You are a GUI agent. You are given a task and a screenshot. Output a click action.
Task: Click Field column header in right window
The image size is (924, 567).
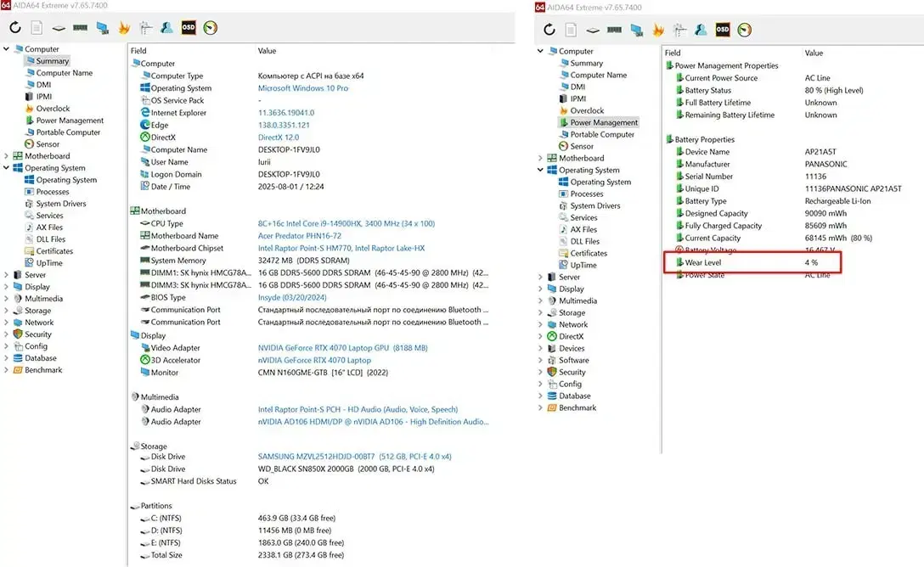[673, 53]
